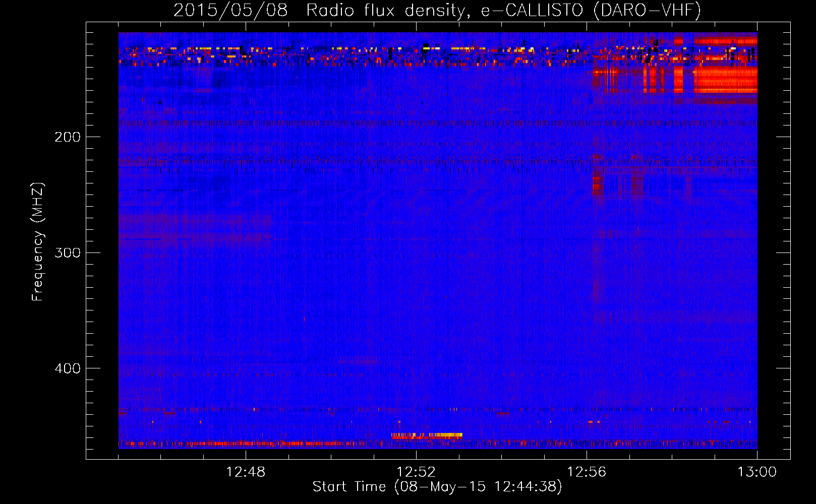Click the "300" frequency tick label
Screen dimensions: 816x504
pyautogui.click(x=68, y=253)
